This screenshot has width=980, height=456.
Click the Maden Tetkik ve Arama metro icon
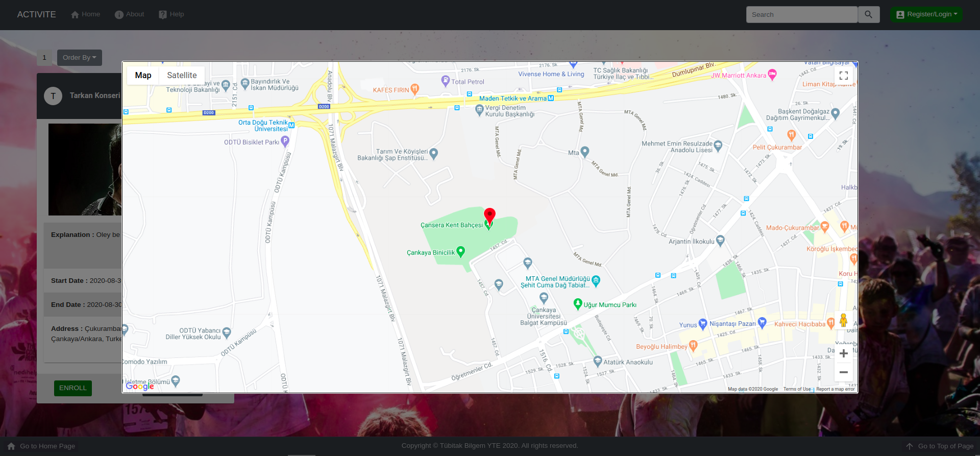pyautogui.click(x=551, y=98)
